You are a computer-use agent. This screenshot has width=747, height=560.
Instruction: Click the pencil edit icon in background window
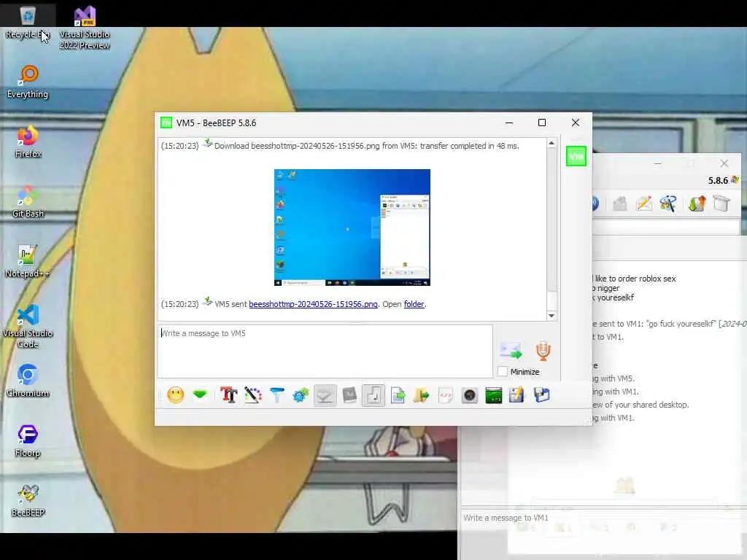pos(643,204)
